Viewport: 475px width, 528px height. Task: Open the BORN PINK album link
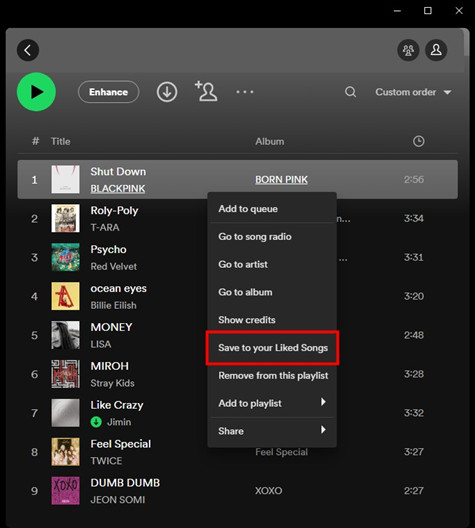pos(281,180)
